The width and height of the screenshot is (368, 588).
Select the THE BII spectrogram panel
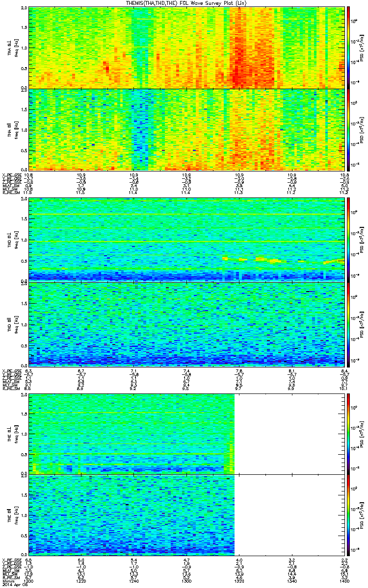coord(187,515)
